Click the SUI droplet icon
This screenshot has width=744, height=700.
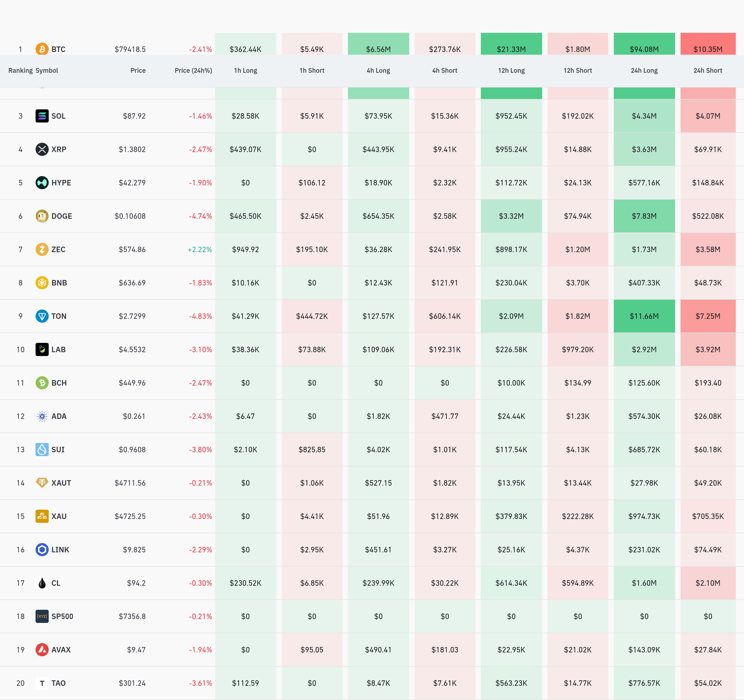click(42, 449)
